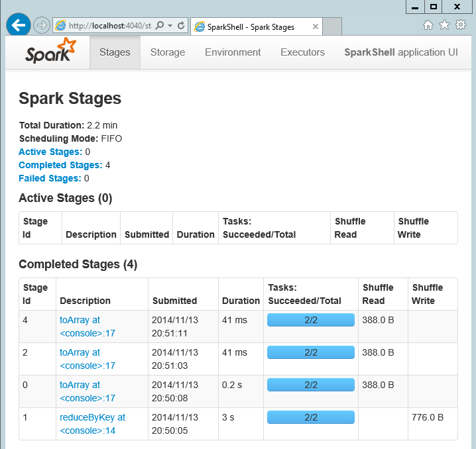
Task: Click the Spark logo
Action: coord(50,52)
